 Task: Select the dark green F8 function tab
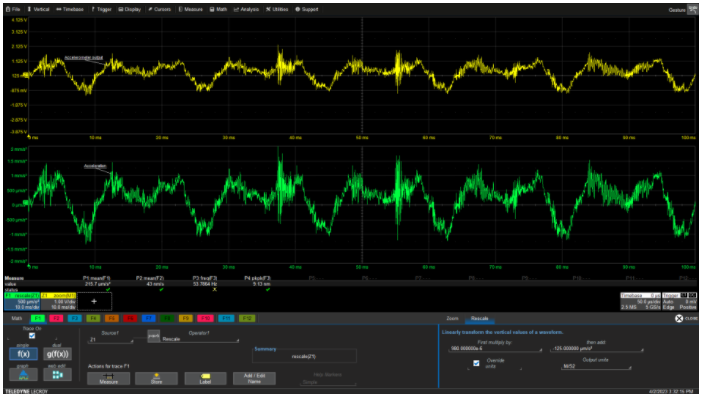point(167,318)
